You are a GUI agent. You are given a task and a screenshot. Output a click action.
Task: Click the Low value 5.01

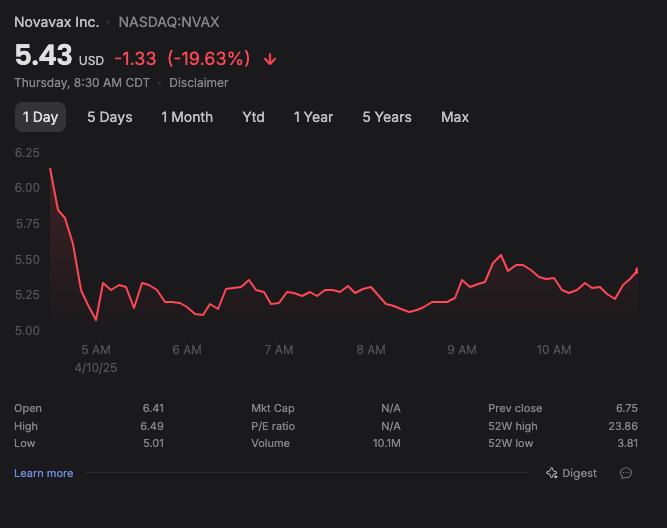pos(153,443)
